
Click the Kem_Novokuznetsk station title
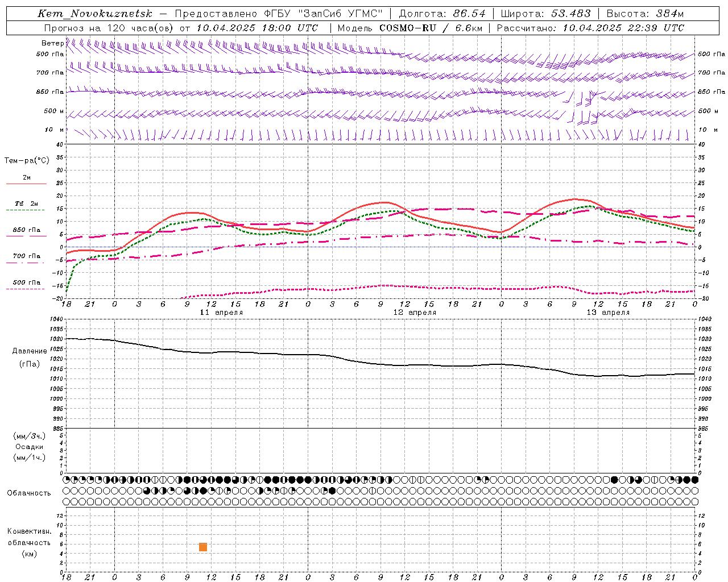click(95, 14)
